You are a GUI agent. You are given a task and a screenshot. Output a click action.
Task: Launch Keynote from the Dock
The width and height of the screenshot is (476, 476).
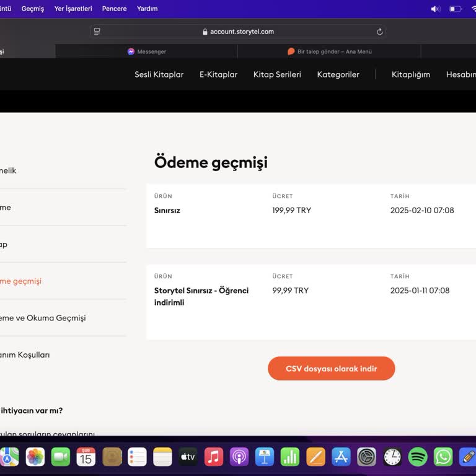point(265,457)
